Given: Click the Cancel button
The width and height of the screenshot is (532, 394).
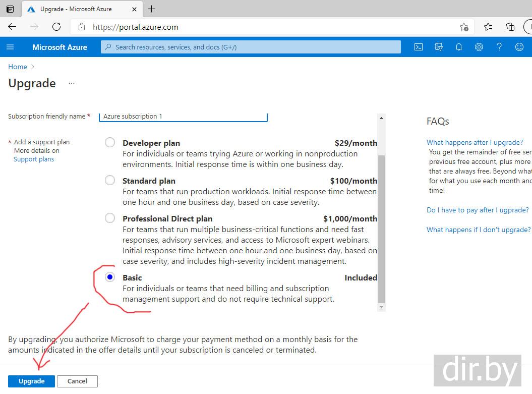Looking at the screenshot, I should click(x=77, y=381).
